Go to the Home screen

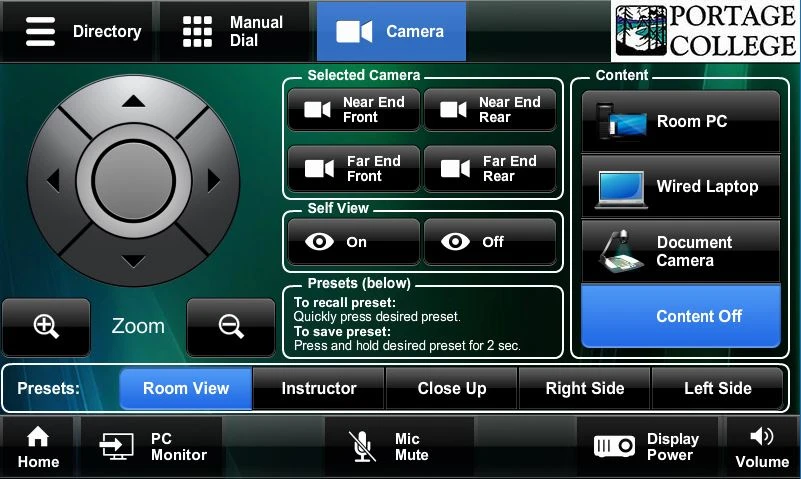pos(38,447)
